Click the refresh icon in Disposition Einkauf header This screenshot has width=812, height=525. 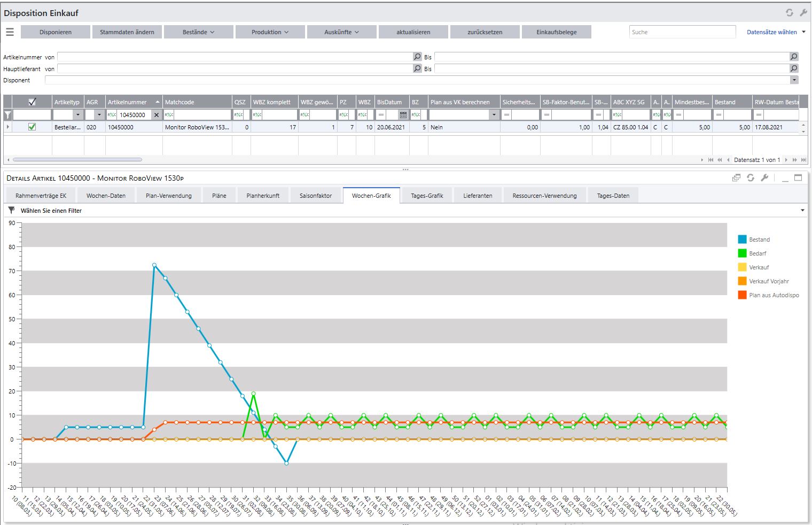[x=789, y=13]
